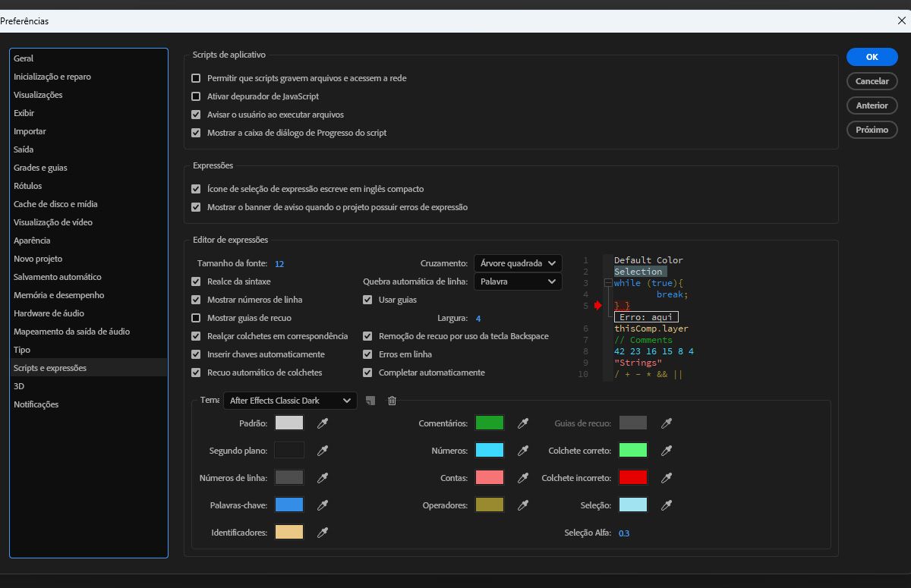This screenshot has width=911, height=588.
Task: Click eyedropper next to Números swatch
Action: 523,451
